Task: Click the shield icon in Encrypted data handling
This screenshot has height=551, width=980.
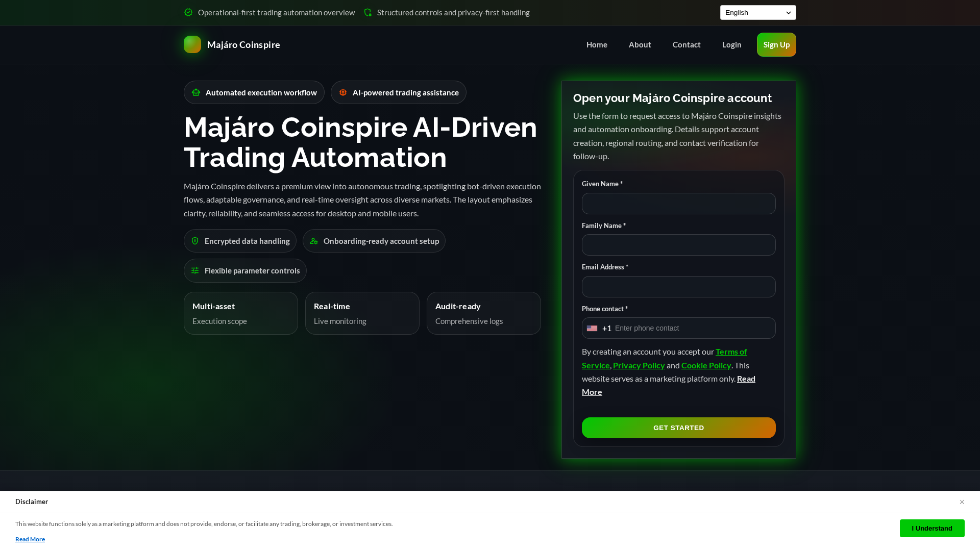Action: (195, 241)
